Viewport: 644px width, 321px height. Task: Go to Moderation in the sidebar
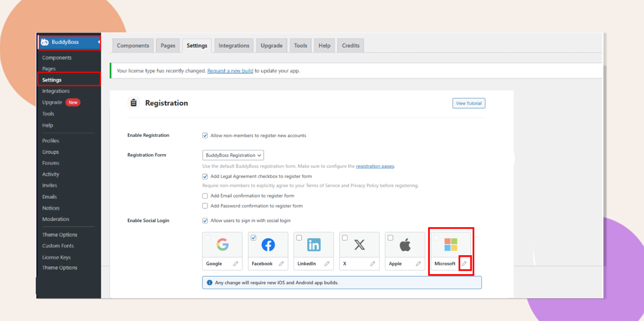coord(56,219)
